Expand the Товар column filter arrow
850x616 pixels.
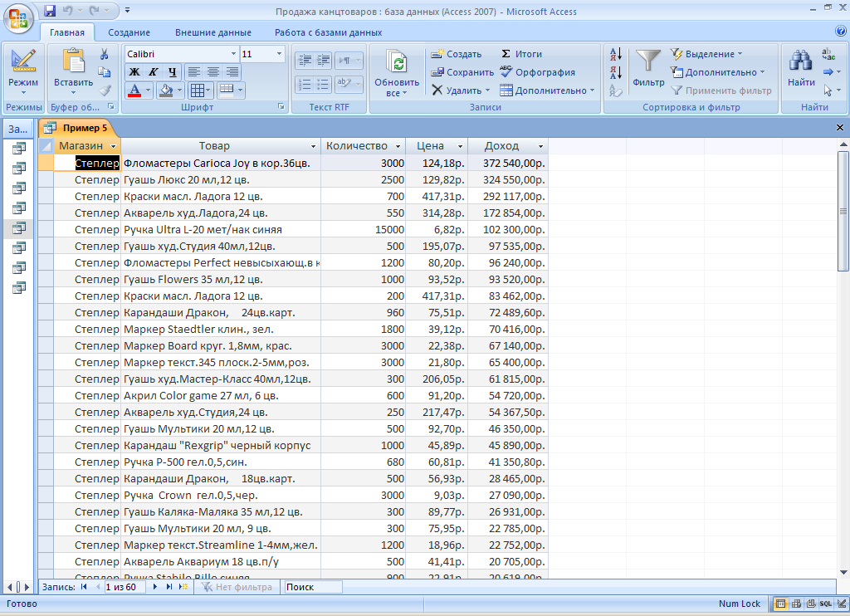pos(313,146)
